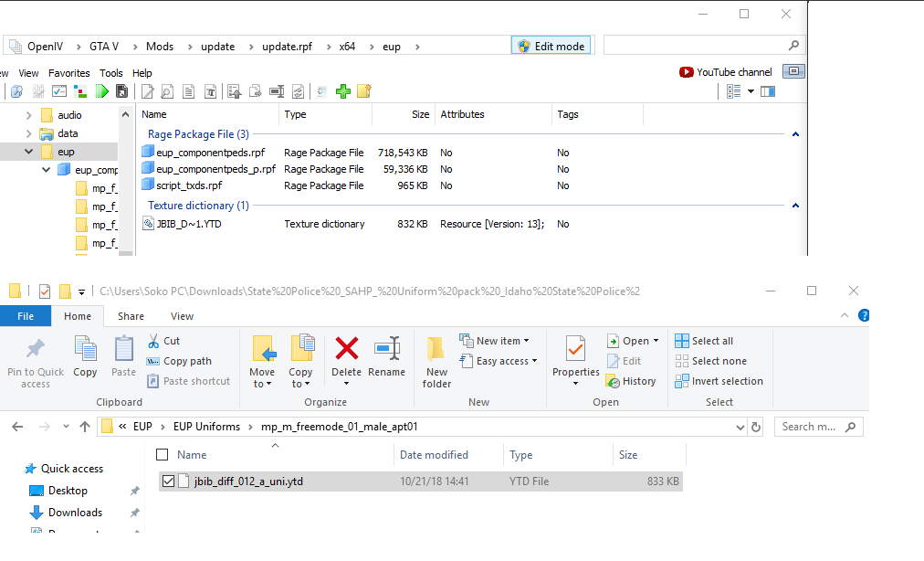Uncheck the jbib_diff_012_a_uni.ytd file checkbox

(x=168, y=482)
